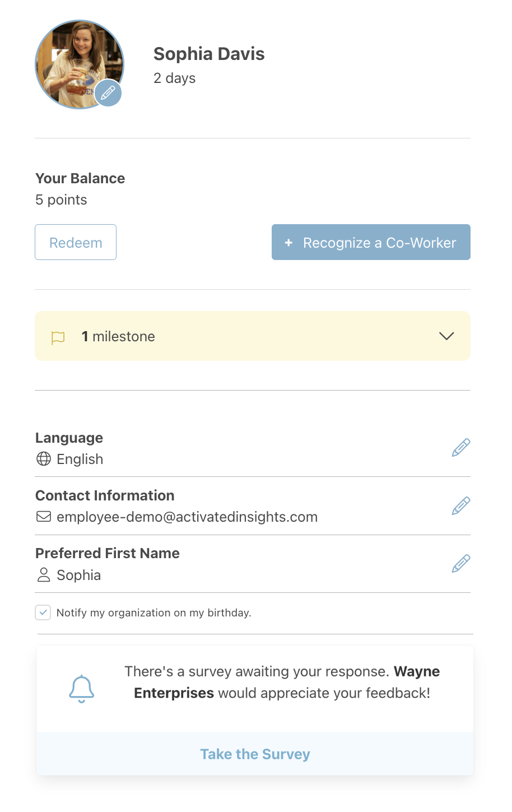Click the Sophia Davis name heading
Viewport: 512px width, 812px height.
[209, 54]
